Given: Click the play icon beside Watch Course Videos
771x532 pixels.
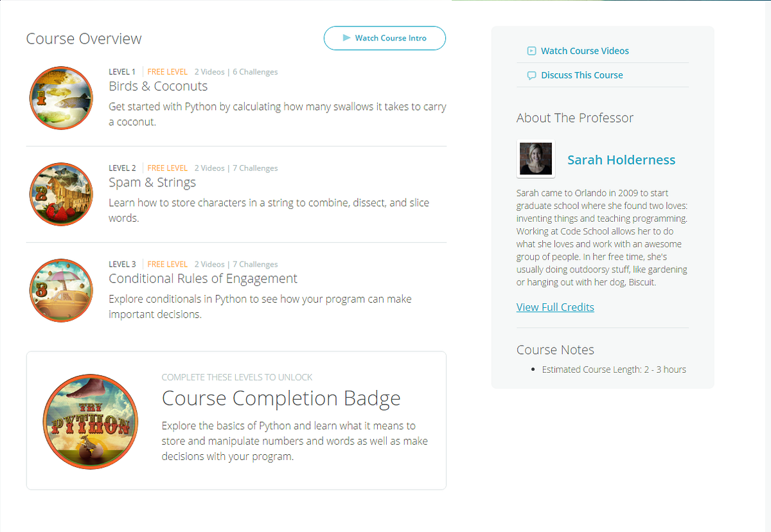Looking at the screenshot, I should tap(531, 50).
